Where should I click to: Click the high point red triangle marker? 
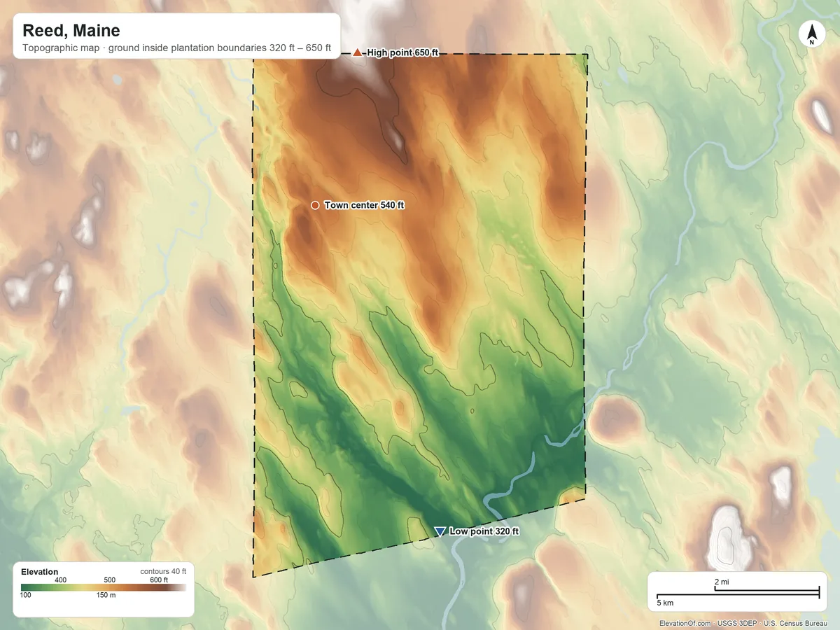pyautogui.click(x=358, y=52)
